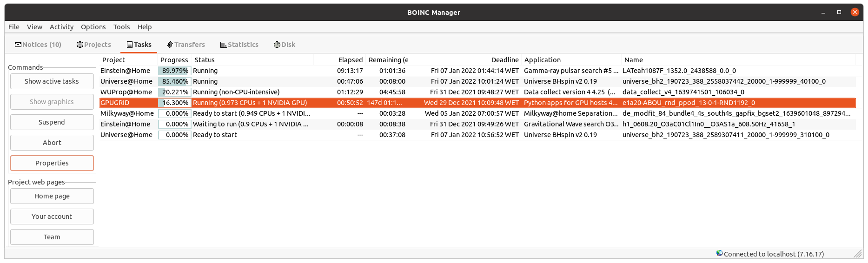868x263 pixels.
Task: Sort by the Progress column header
Action: coord(174,60)
